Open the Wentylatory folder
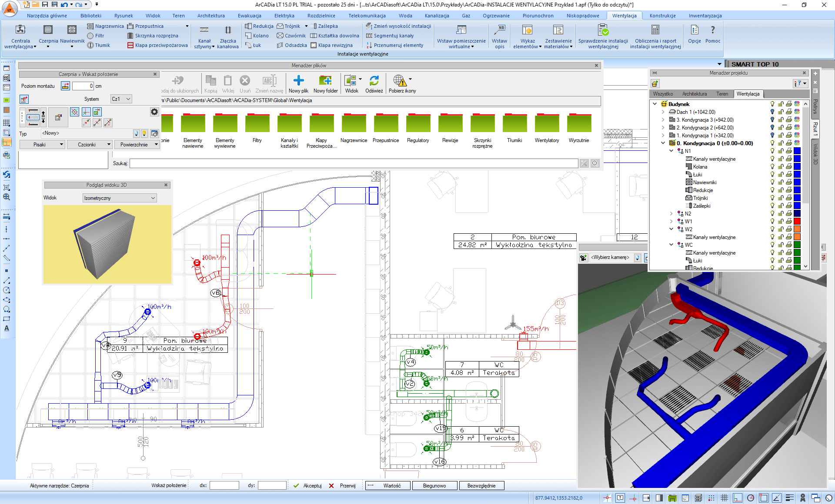Screen dimensions: 835x504 [547, 128]
